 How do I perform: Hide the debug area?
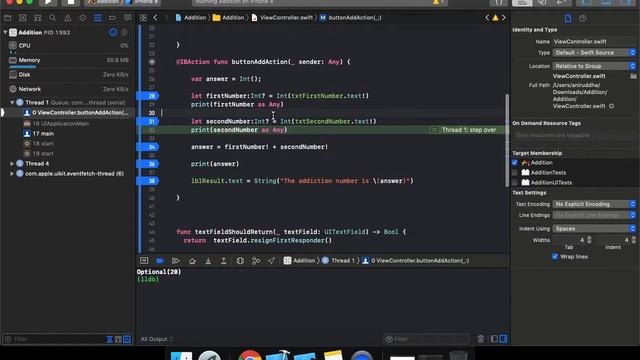tap(144, 260)
